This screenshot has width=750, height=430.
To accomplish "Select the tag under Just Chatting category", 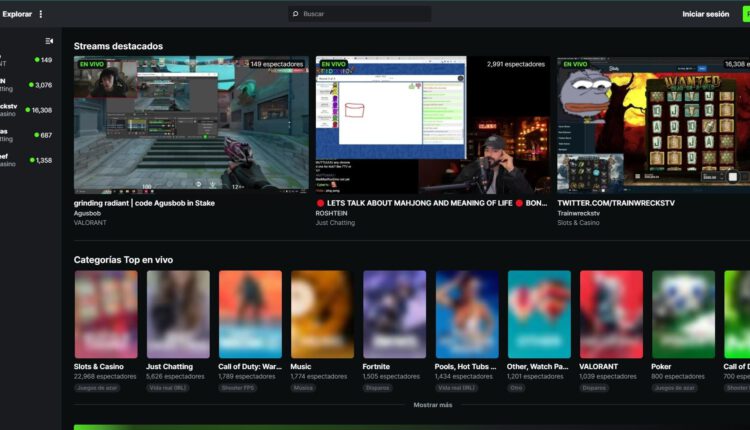I will click(x=167, y=388).
